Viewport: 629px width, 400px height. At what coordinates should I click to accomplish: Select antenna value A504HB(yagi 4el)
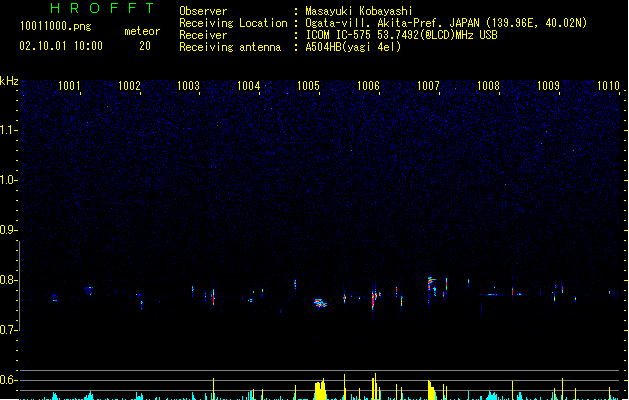[353, 47]
